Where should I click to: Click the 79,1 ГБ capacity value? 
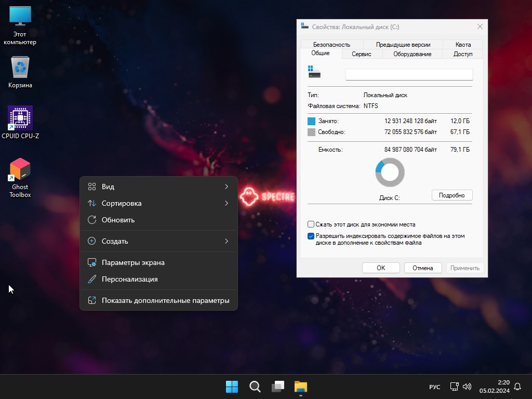point(460,150)
